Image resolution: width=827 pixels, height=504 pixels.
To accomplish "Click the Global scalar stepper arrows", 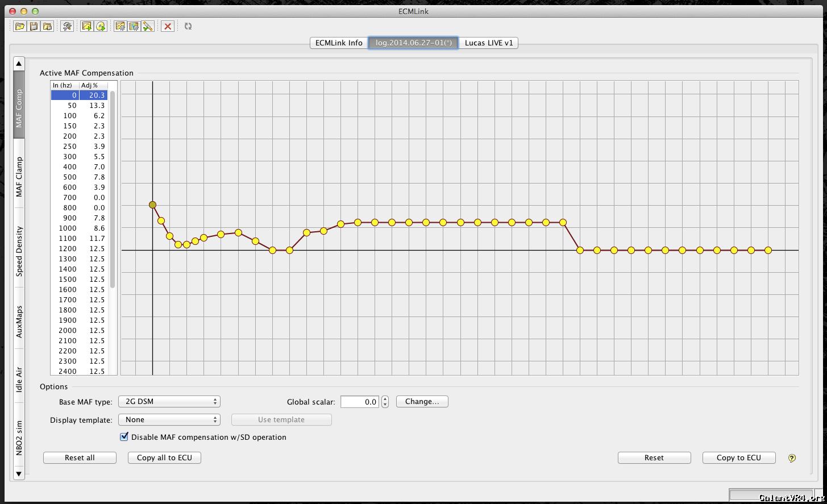I will tap(385, 402).
